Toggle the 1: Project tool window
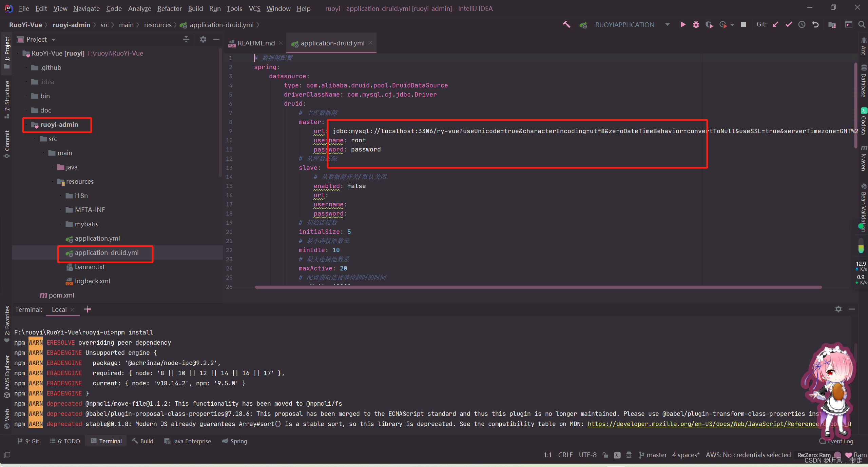The width and height of the screenshot is (868, 467). tap(7, 53)
